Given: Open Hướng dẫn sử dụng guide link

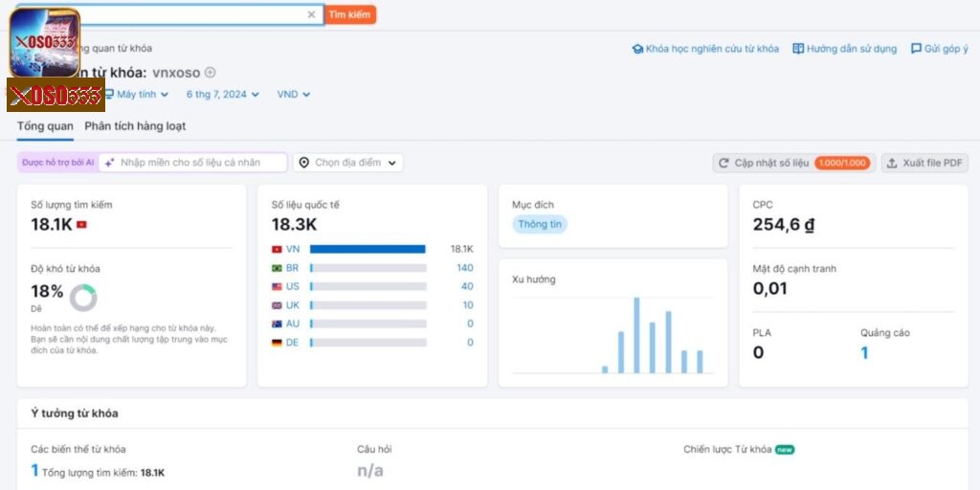Looking at the screenshot, I should click(x=851, y=49).
